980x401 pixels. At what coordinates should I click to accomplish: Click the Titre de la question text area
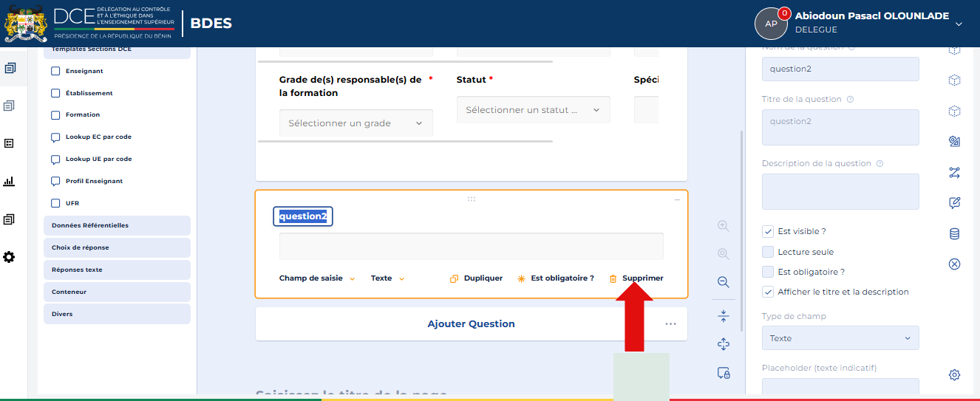click(840, 127)
